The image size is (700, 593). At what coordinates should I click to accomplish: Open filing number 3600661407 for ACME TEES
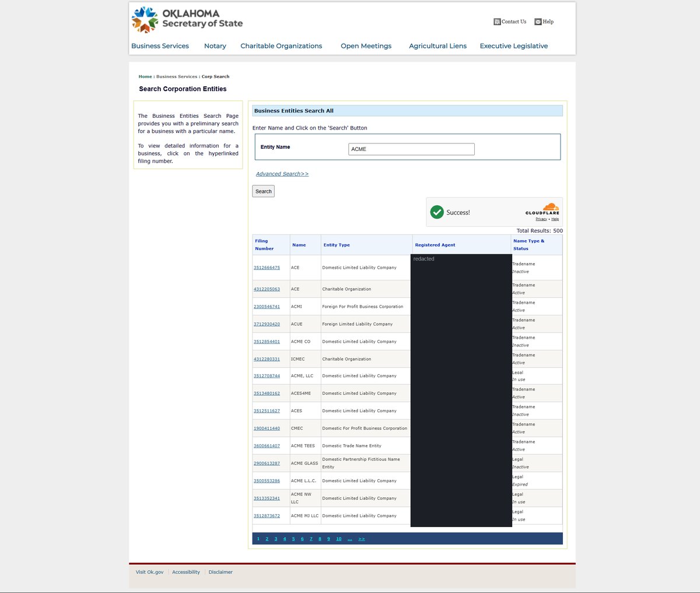267,446
